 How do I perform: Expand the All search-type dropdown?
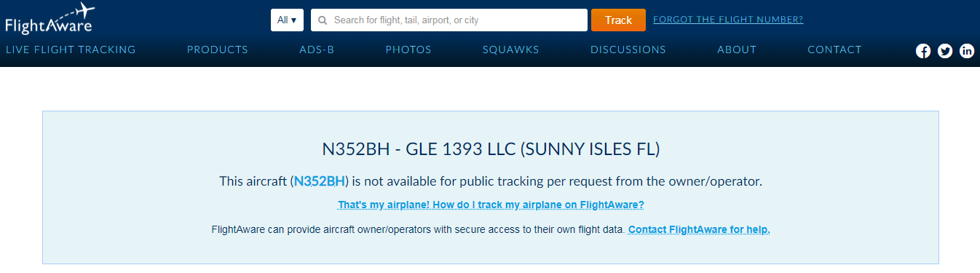click(287, 20)
